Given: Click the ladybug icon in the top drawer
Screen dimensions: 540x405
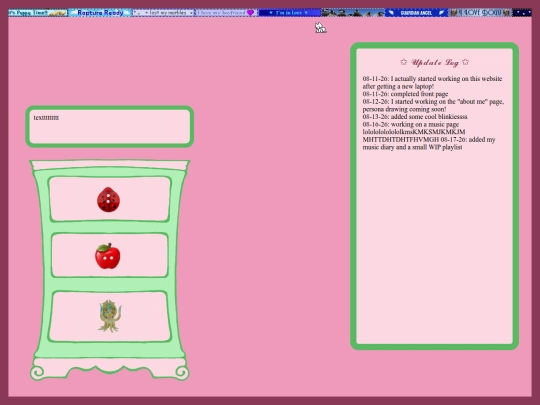Looking at the screenshot, I should click(108, 199).
